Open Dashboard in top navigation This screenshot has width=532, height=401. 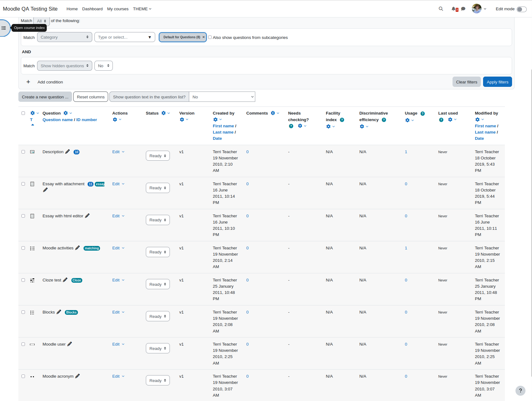pyautogui.click(x=92, y=9)
